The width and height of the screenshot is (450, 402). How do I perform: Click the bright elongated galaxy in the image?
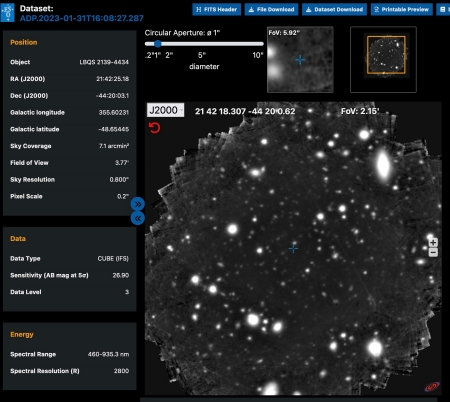tap(383, 164)
